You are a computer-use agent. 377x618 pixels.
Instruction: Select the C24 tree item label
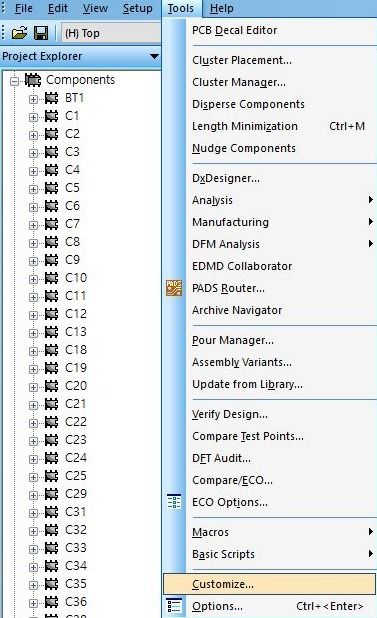(x=76, y=458)
